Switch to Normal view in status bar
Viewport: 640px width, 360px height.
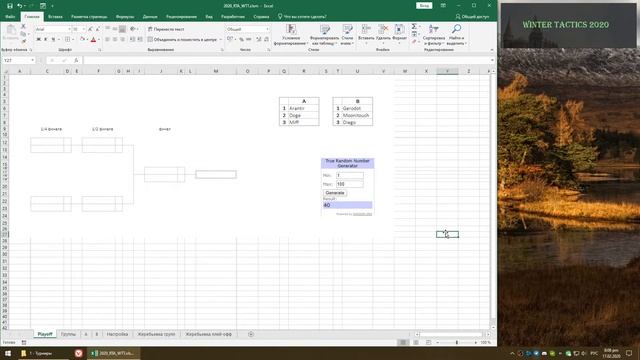pos(403,342)
